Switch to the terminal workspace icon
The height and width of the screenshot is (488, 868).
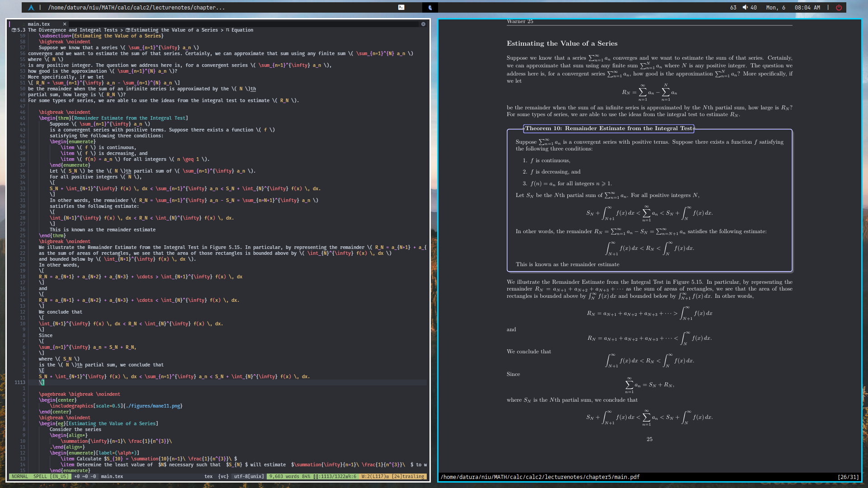coord(401,7)
